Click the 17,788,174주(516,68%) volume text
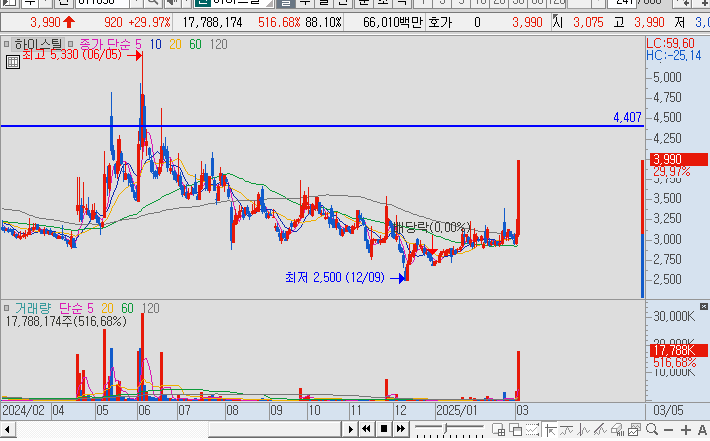Viewport: 710px width, 441px height. [66, 321]
